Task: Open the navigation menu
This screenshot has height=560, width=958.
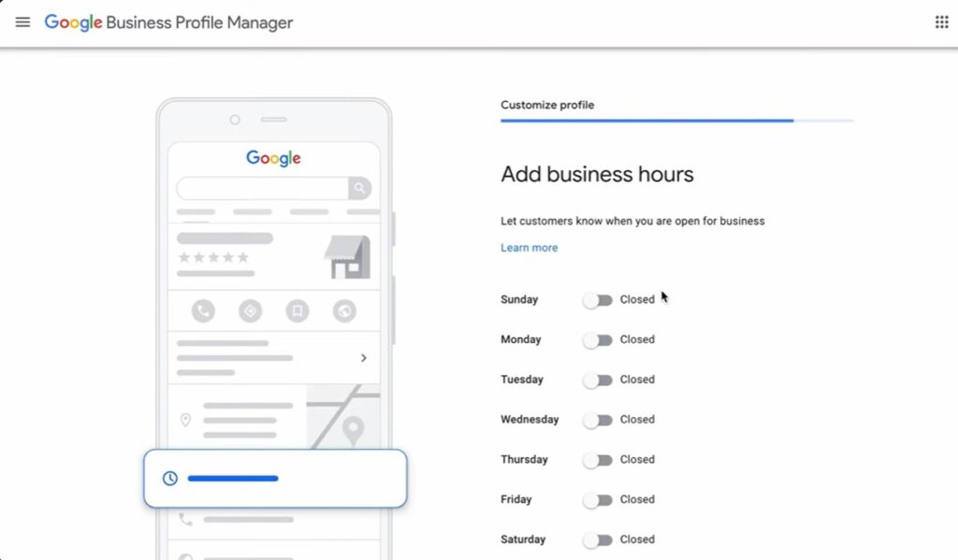Action: click(x=22, y=22)
